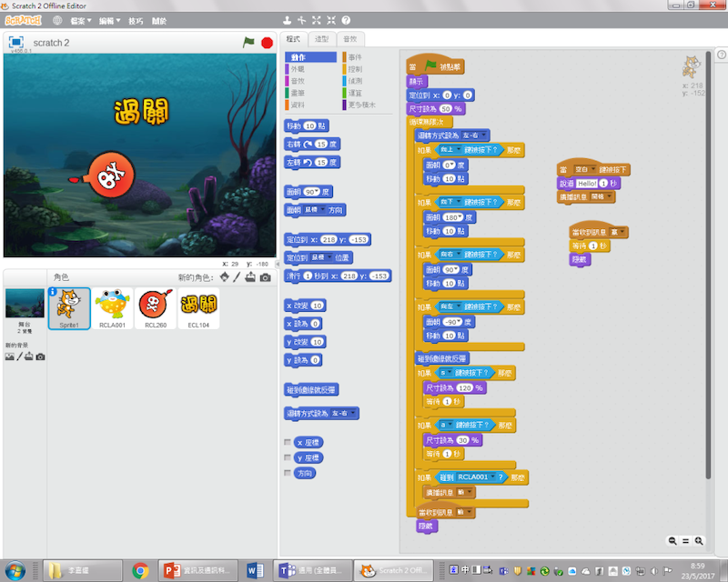This screenshot has width=728, height=582.
Task: Select the 控制 block category
Action: pos(355,69)
